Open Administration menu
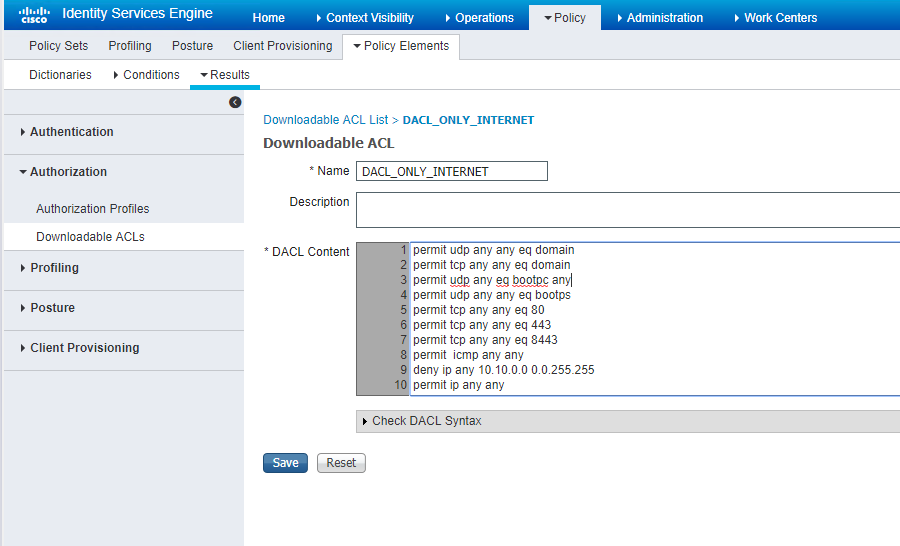This screenshot has width=900, height=546. pos(660,18)
